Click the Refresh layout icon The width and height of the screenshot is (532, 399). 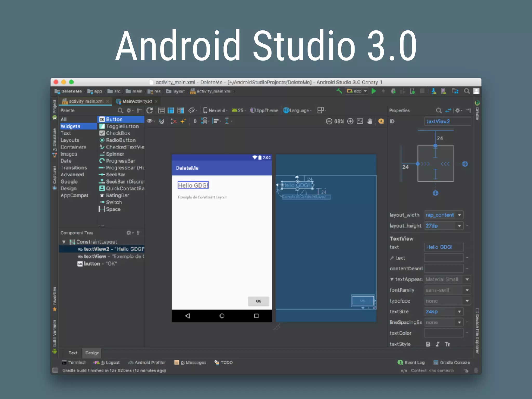click(149, 111)
